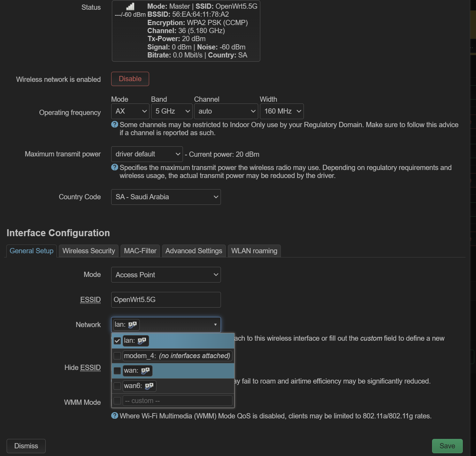Check the wan6 network checkbox
This screenshot has width=476, height=456.
click(x=117, y=386)
